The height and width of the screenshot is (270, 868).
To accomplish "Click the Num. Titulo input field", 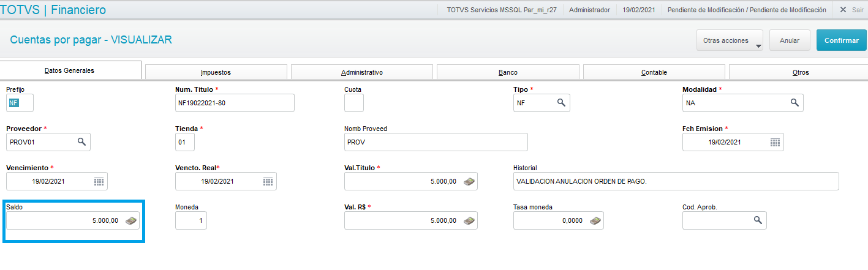I will click(x=235, y=103).
